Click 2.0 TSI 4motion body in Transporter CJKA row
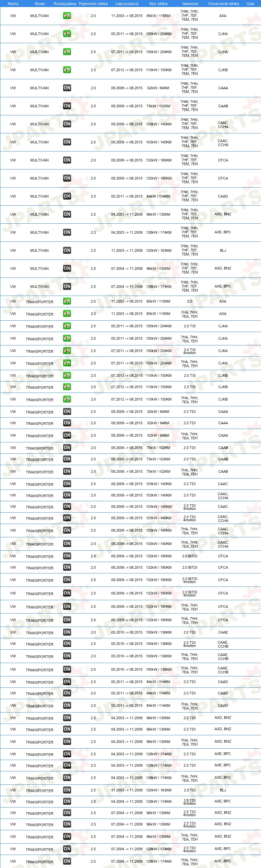 point(190,351)
